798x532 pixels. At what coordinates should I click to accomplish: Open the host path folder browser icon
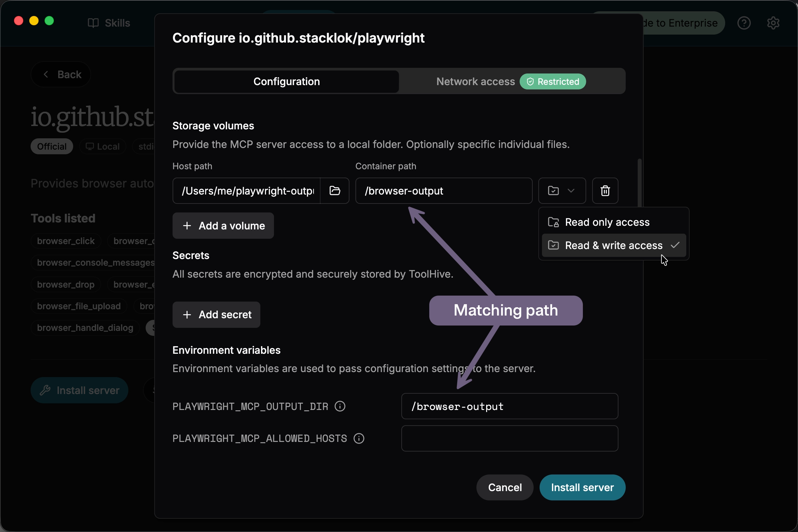point(334,191)
